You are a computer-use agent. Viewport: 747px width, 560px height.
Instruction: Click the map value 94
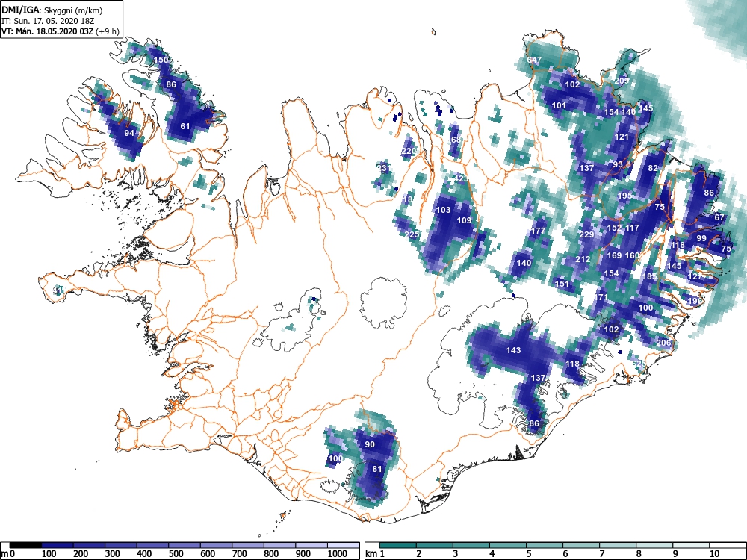point(129,133)
